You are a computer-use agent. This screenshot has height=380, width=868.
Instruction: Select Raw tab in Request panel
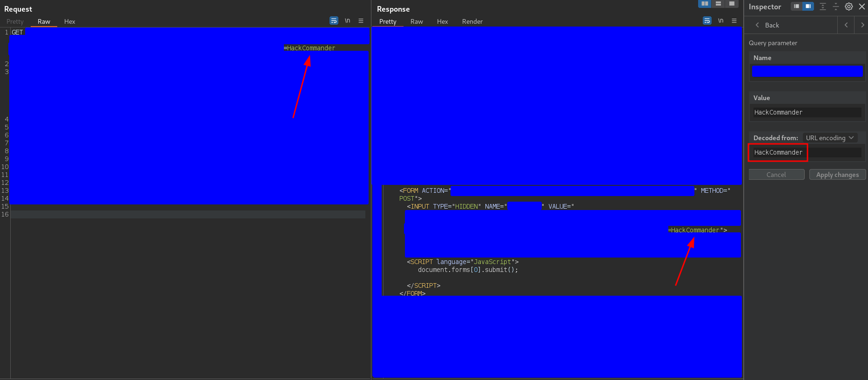tap(44, 21)
